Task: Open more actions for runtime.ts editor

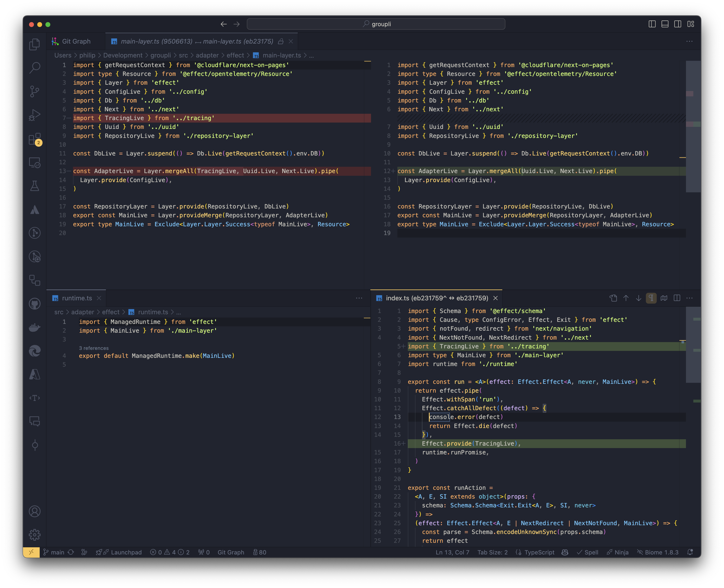Action: tap(359, 298)
